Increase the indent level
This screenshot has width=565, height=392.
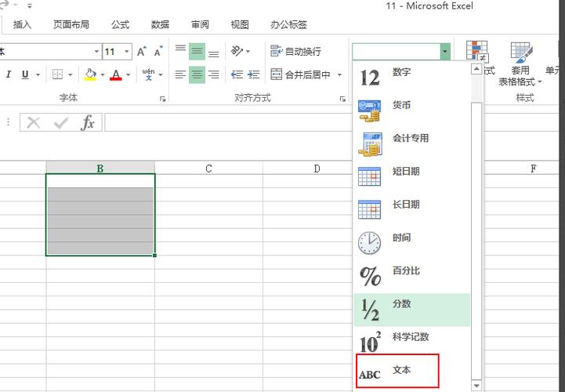pos(254,74)
